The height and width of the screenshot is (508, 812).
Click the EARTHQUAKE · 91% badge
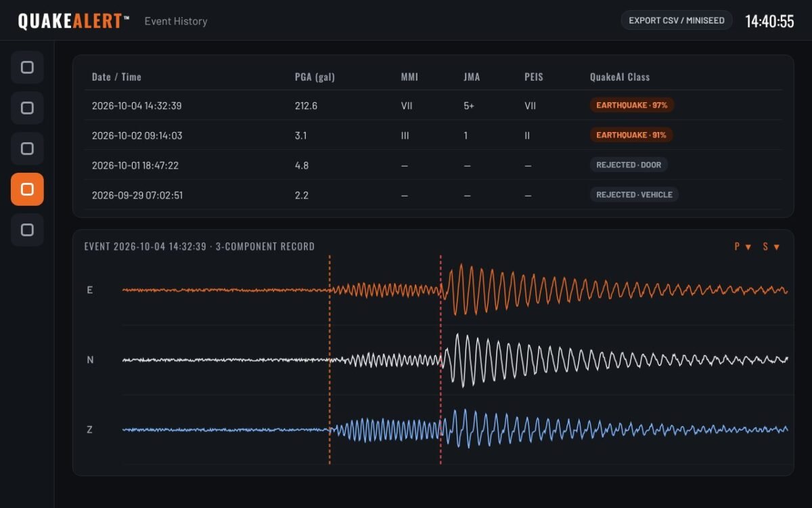[x=631, y=135]
